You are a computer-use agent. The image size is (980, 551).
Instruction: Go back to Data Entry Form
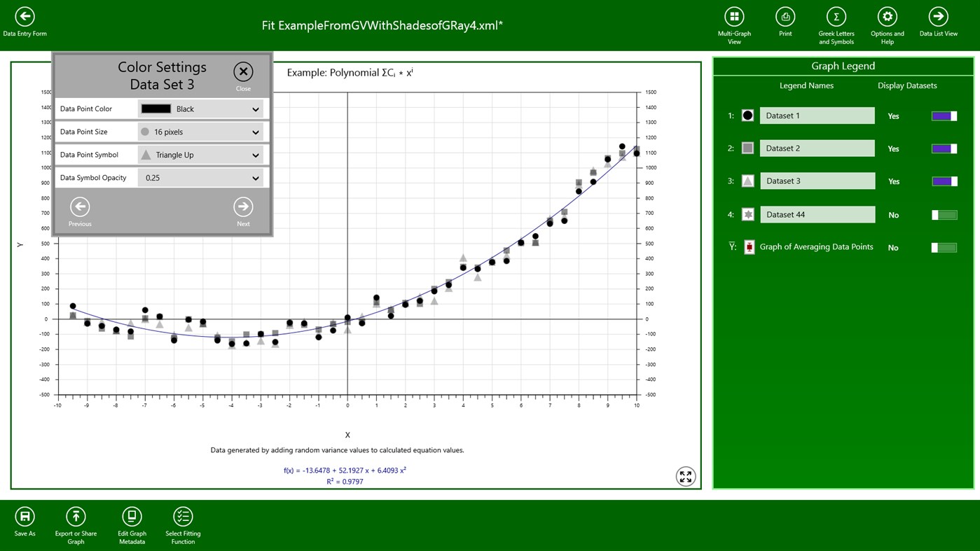click(x=25, y=17)
